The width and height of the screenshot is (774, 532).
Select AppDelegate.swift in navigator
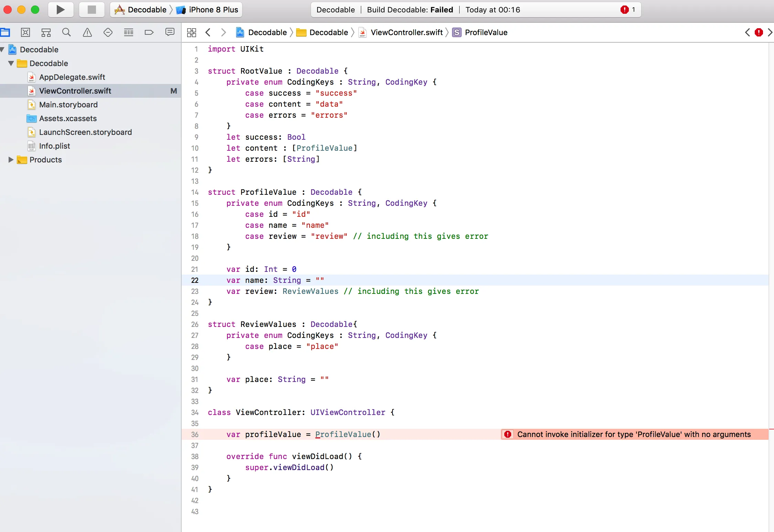(72, 77)
